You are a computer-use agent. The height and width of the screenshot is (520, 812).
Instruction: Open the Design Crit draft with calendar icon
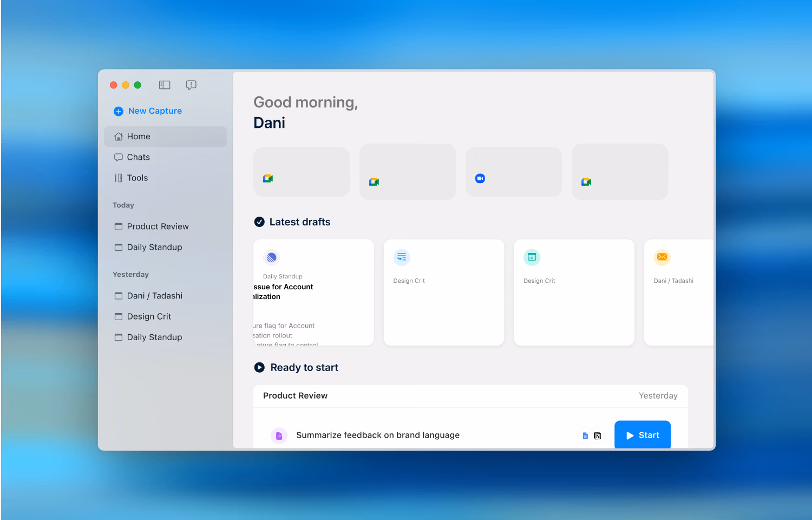[x=574, y=292]
